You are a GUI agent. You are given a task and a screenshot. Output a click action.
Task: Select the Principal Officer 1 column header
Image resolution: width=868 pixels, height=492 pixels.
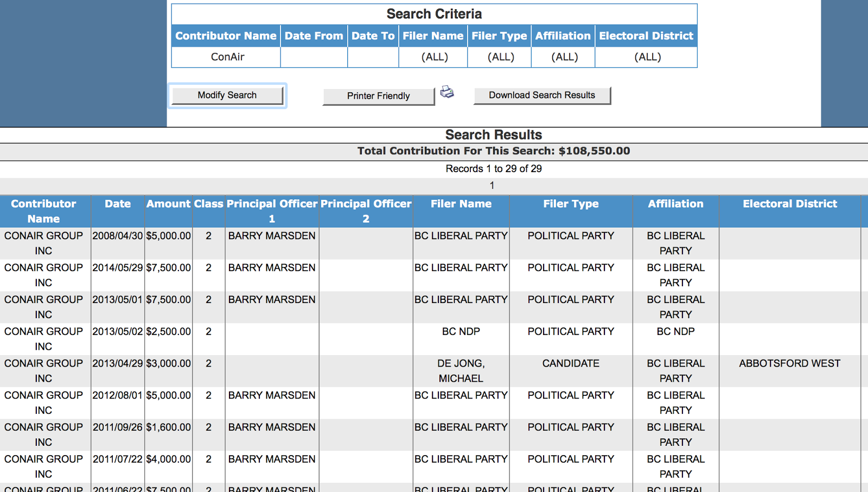point(272,211)
